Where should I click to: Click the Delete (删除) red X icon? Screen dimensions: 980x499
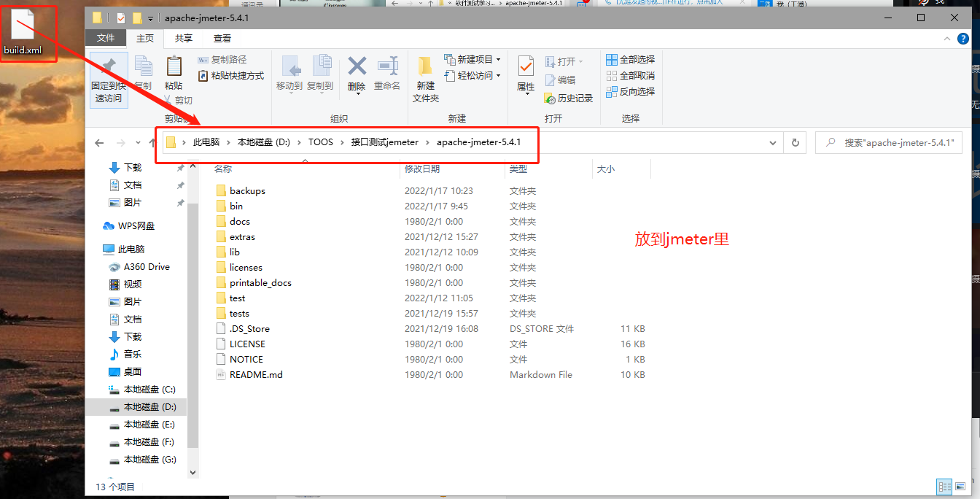[357, 66]
